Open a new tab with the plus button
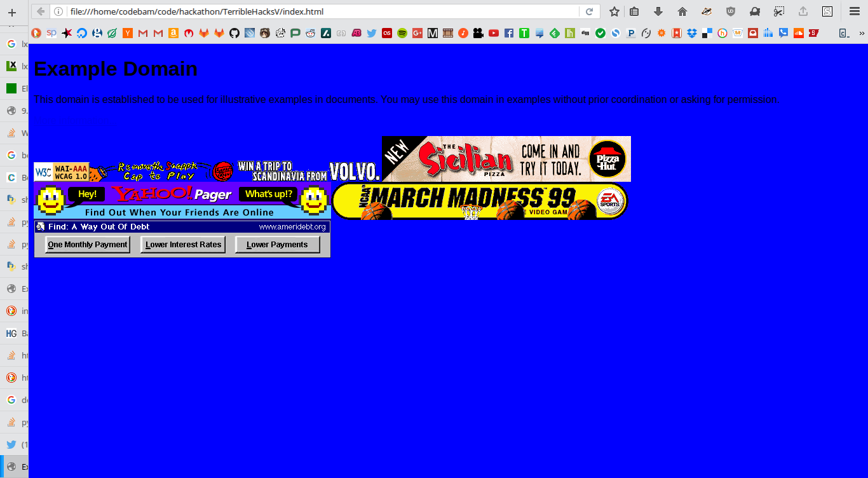The height and width of the screenshot is (478, 868). tap(12, 12)
